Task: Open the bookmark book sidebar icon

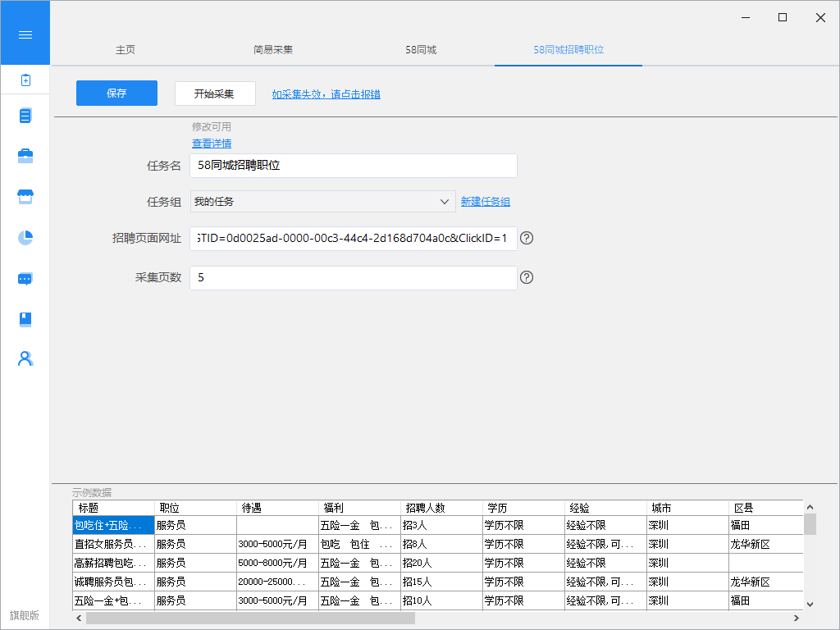Action: point(25,319)
